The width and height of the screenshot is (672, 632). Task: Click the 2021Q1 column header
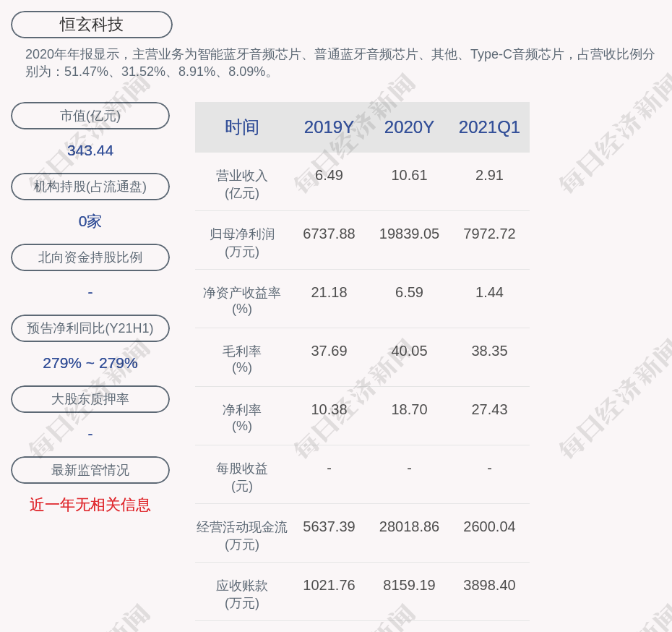point(489,127)
